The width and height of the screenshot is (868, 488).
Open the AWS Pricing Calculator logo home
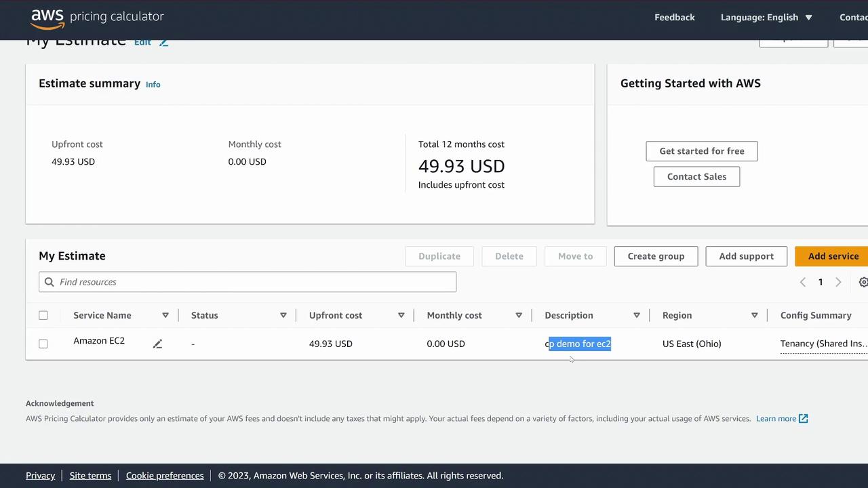(x=97, y=17)
